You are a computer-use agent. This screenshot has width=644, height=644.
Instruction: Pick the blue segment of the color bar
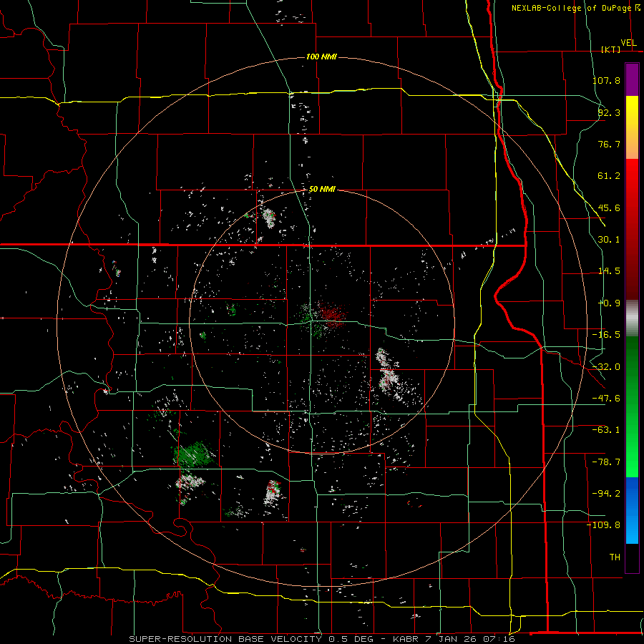pos(632,510)
